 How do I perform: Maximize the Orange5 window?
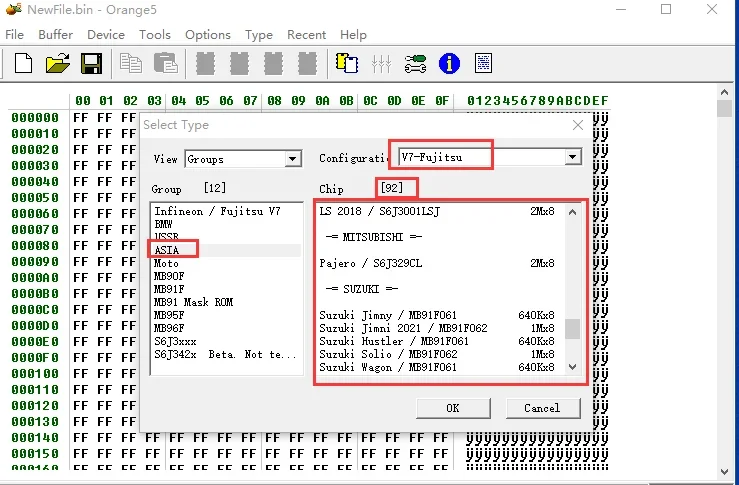click(666, 9)
